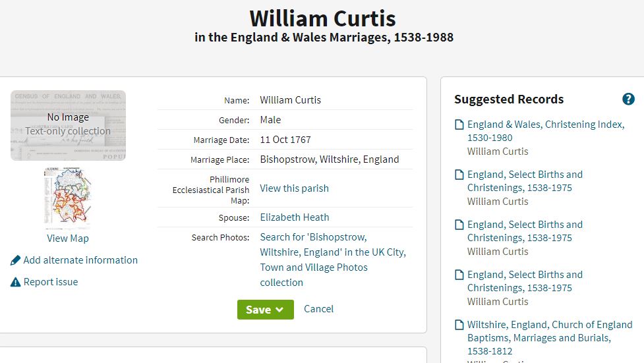
Task: Click document icon for Christening Index record
Action: pyautogui.click(x=459, y=125)
